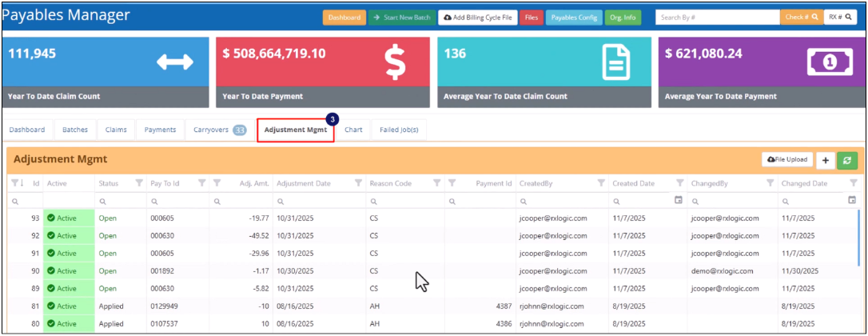The image size is (868, 336).
Task: Open the Adjustment Date column filter funnel
Action: (x=358, y=183)
